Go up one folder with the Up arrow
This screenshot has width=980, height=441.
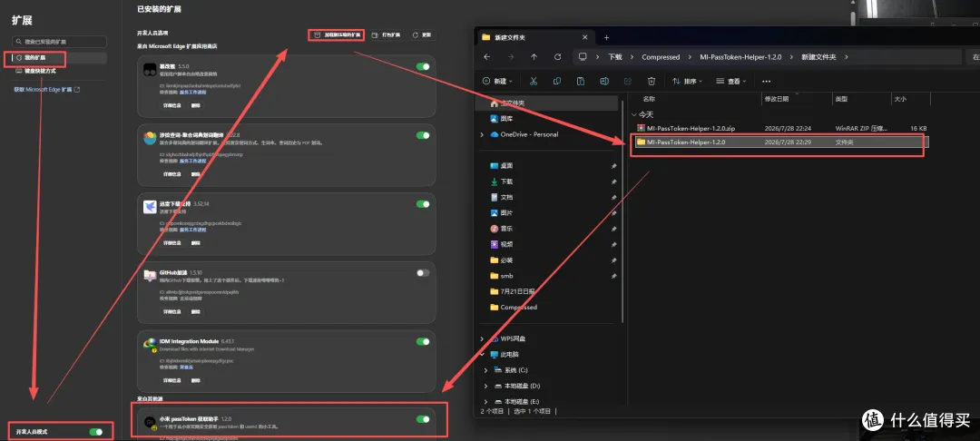[x=534, y=57]
